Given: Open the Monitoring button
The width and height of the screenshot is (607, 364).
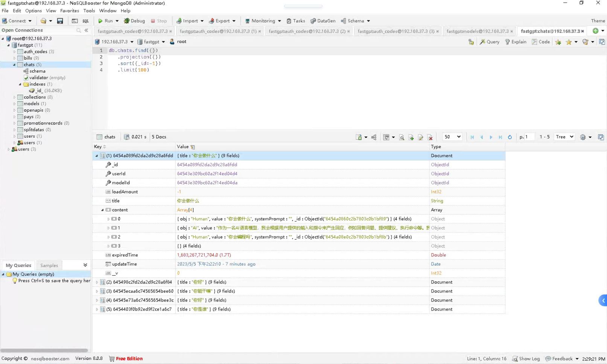Looking at the screenshot, I should click(263, 21).
